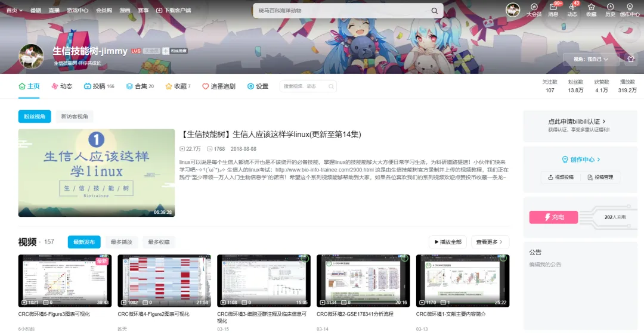Expand the 视角: 我自己 dropdown
Viewport: 644px width, 333px height.
(x=591, y=60)
